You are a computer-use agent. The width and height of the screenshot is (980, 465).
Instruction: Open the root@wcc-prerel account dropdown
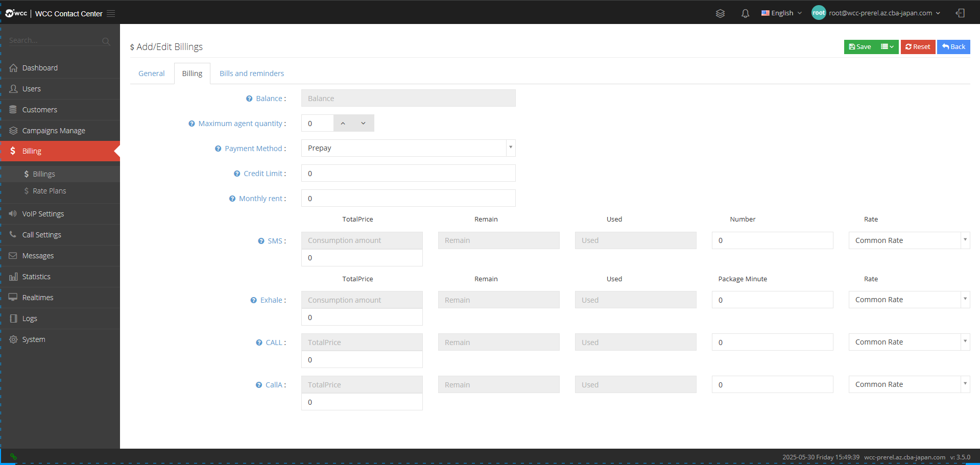point(885,13)
